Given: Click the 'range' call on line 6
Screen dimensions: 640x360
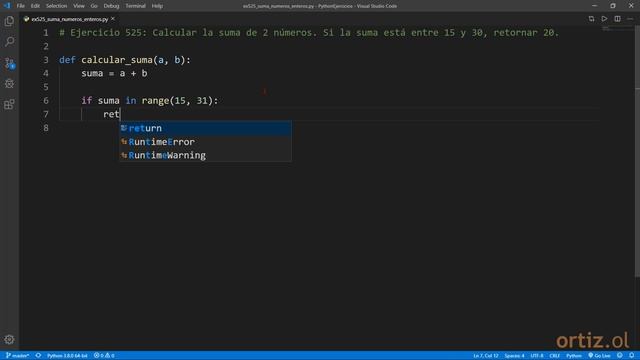Looking at the screenshot, I should 155,100.
